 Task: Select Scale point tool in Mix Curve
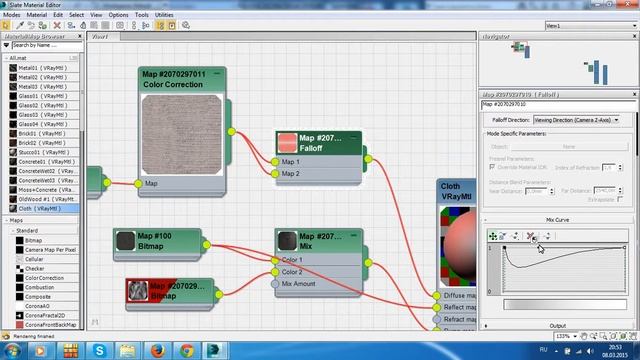click(x=502, y=236)
